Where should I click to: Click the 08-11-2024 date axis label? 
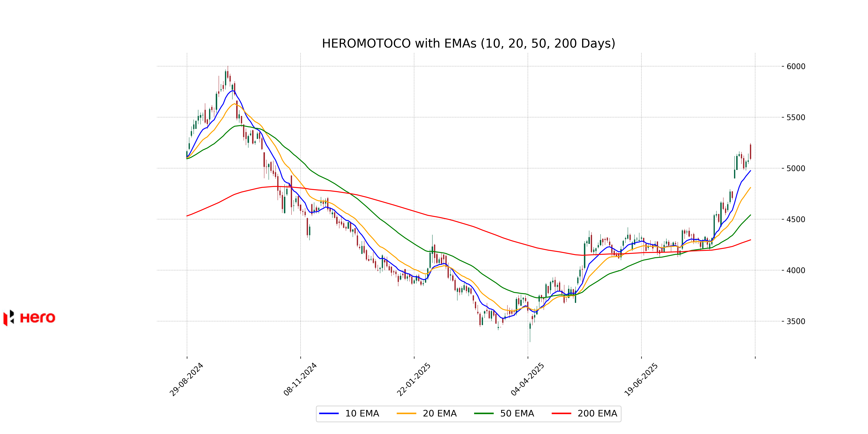300,379
